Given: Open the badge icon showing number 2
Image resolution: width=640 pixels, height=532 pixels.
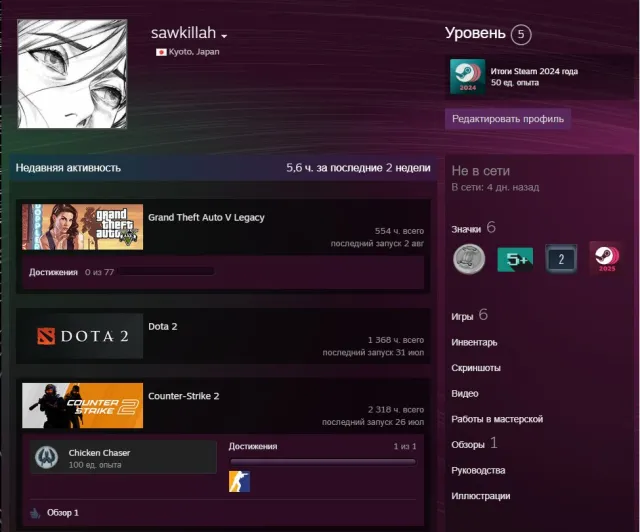Looking at the screenshot, I should pyautogui.click(x=561, y=259).
